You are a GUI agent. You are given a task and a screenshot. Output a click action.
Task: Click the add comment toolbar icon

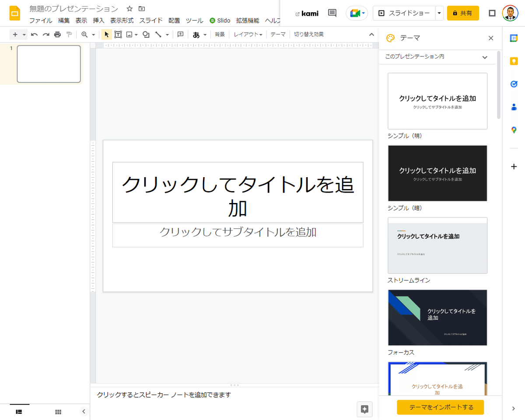[180, 35]
